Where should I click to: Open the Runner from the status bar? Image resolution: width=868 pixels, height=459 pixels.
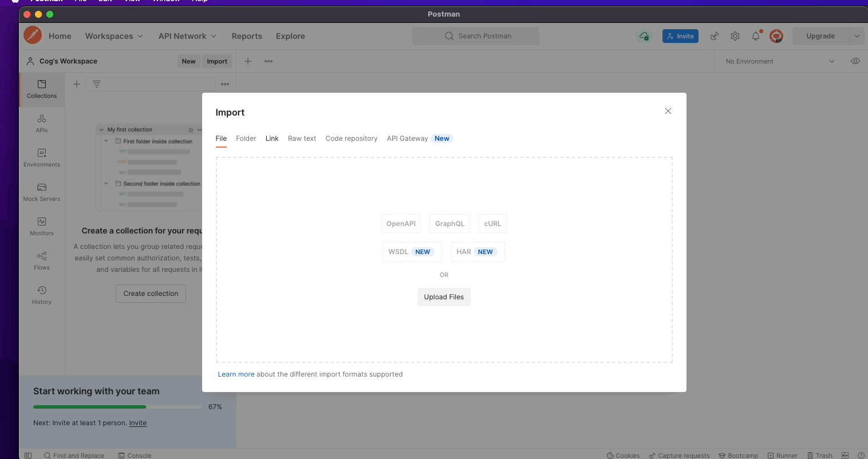pos(783,455)
